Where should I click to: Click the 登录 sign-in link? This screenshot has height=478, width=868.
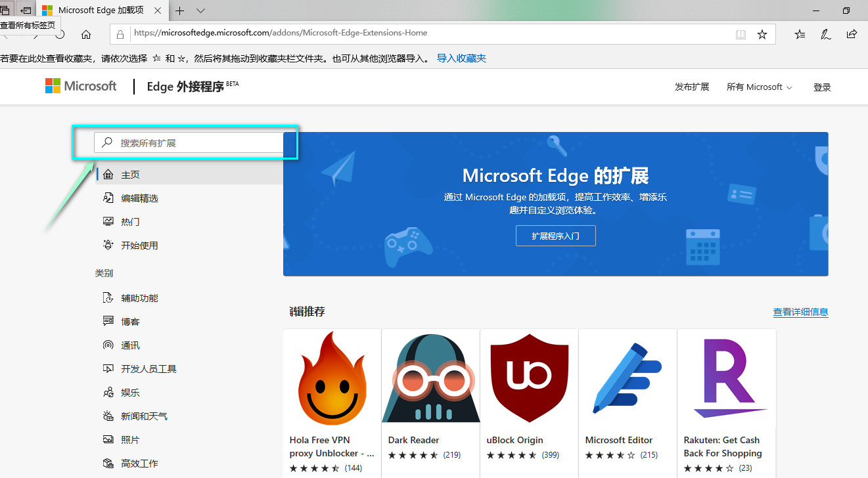tap(822, 87)
